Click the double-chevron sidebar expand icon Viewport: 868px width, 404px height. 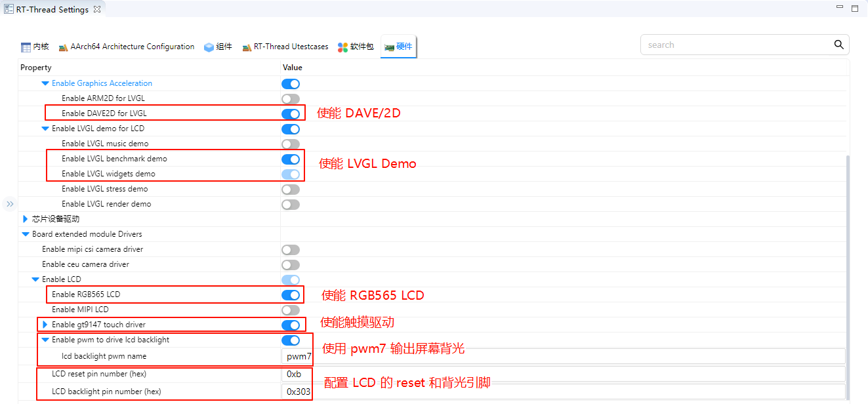[x=10, y=204]
